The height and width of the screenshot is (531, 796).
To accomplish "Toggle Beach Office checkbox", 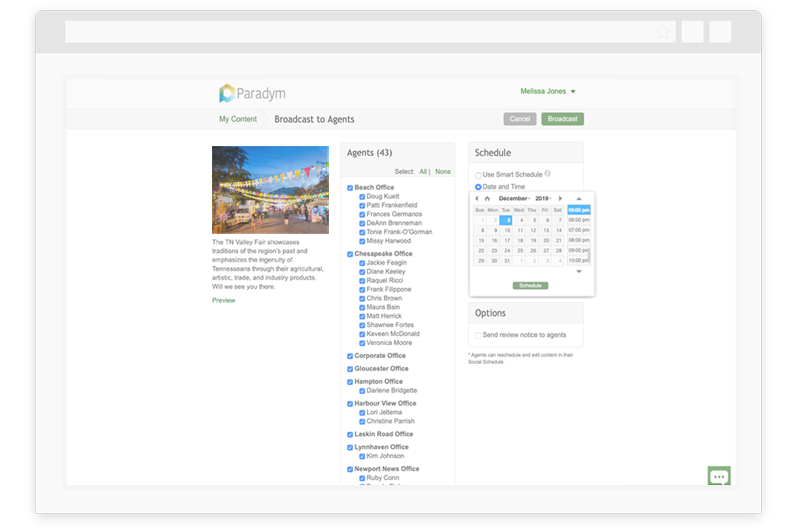I will (350, 188).
